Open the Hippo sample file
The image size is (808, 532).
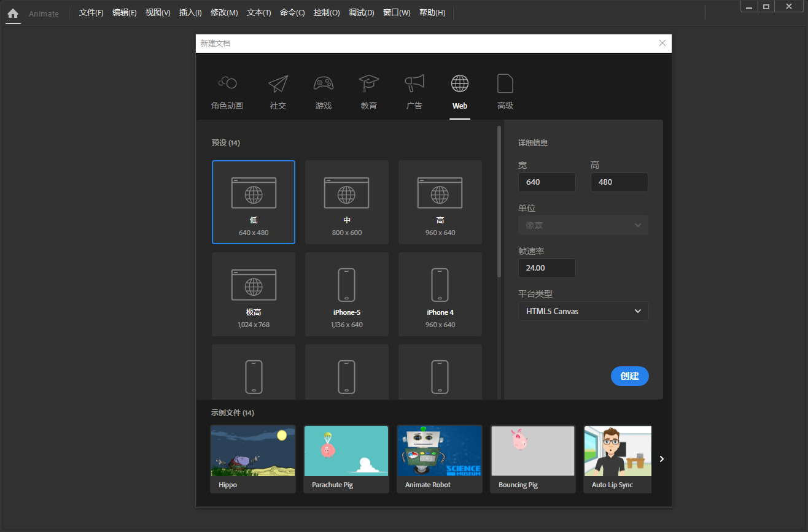click(253, 459)
